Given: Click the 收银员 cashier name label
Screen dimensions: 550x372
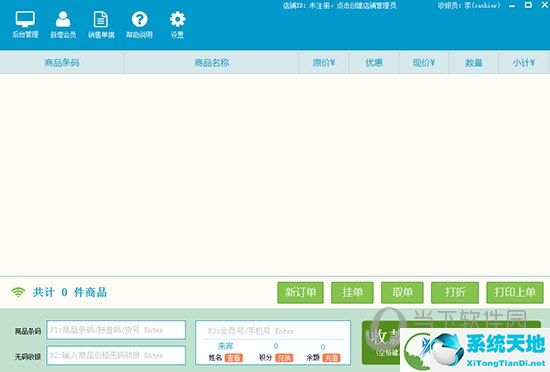Looking at the screenshot, I should tap(469, 6).
